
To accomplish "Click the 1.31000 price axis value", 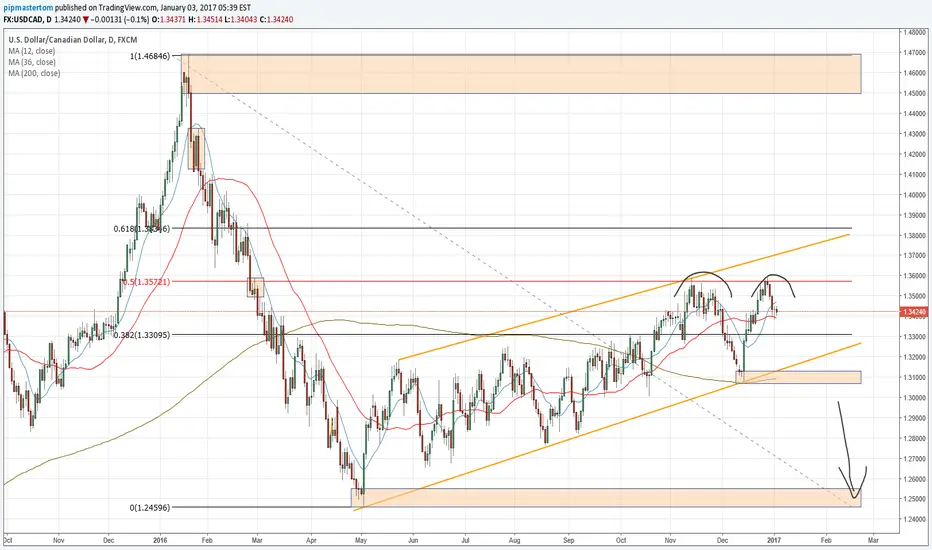I will pyautogui.click(x=915, y=377).
